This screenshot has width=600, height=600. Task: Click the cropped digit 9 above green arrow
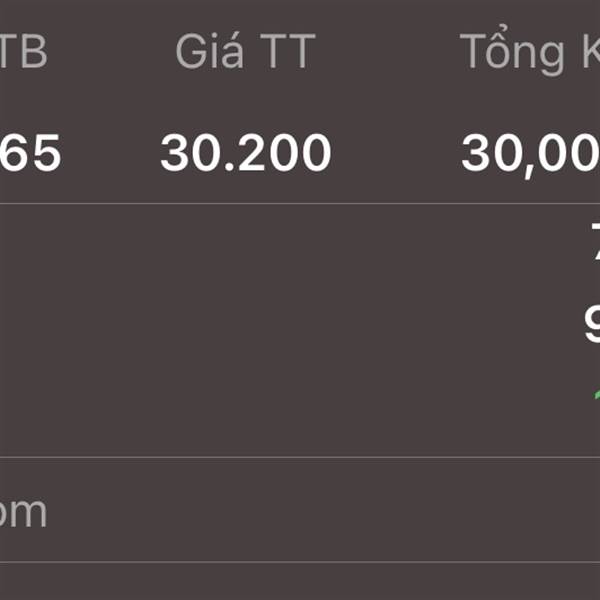click(x=592, y=325)
